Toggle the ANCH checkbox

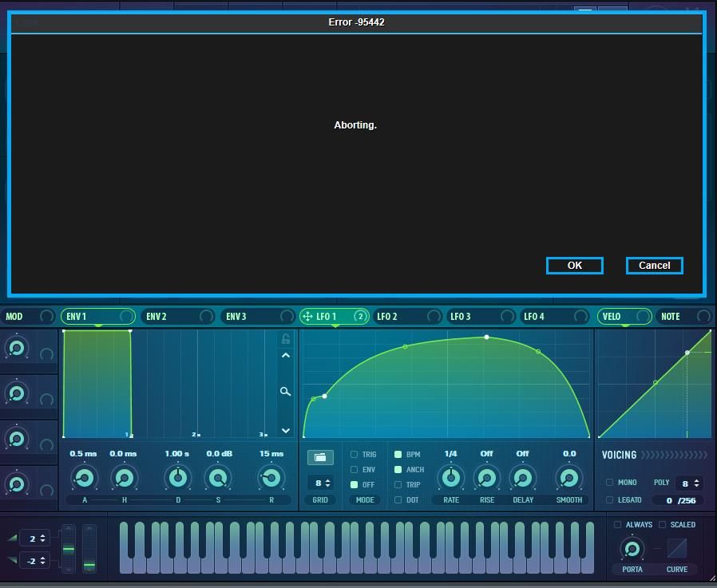coord(398,469)
